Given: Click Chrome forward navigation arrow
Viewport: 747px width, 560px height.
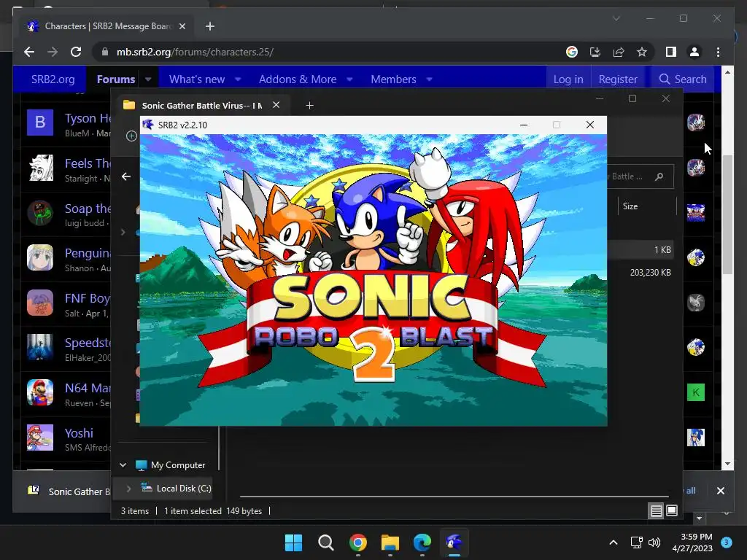Looking at the screenshot, I should click(x=53, y=52).
